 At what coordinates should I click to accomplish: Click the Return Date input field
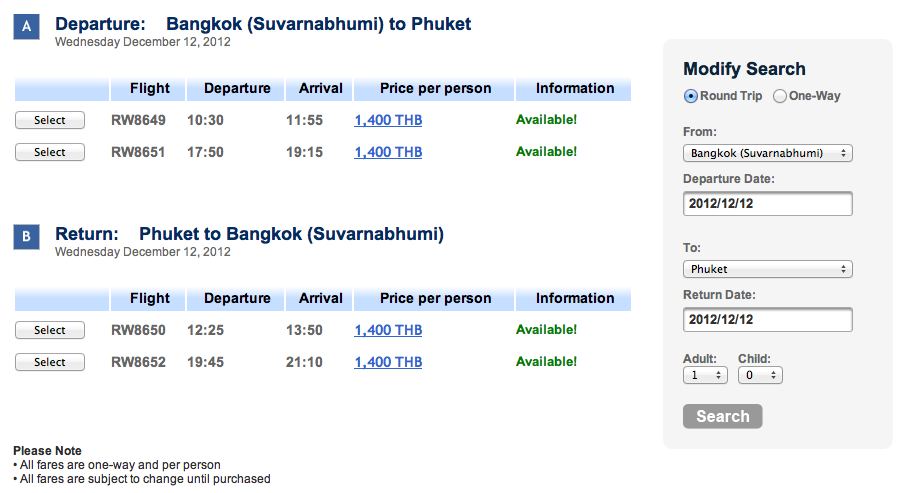768,320
